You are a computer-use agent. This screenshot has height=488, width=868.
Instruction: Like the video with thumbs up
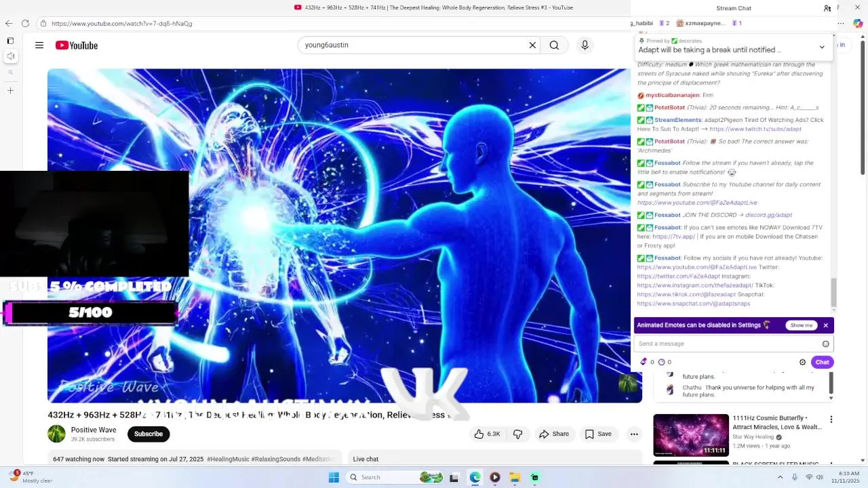(x=486, y=434)
